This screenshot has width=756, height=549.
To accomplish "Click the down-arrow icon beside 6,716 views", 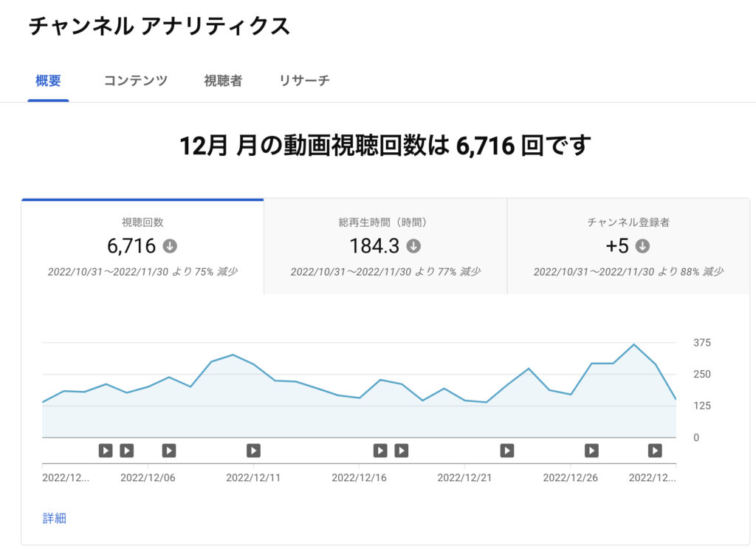I will (171, 246).
